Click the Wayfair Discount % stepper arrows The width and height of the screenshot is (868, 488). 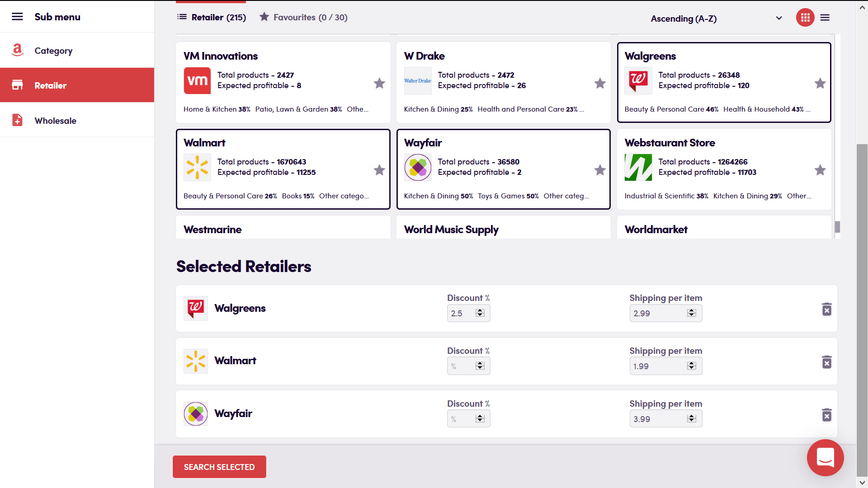pos(480,418)
